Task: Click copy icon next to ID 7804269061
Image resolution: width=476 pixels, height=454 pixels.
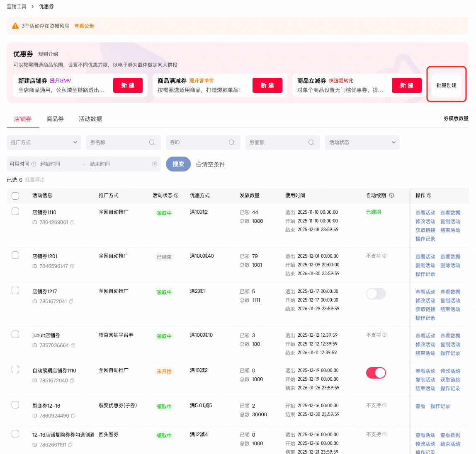Action: click(x=72, y=222)
